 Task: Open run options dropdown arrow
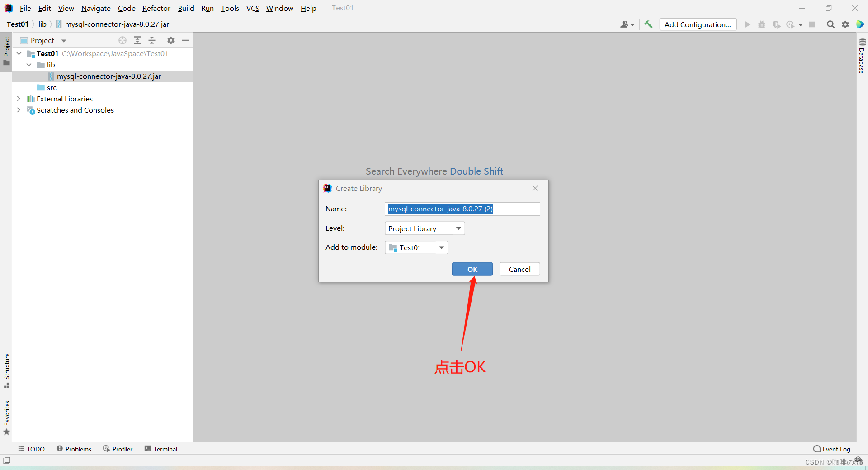tap(801, 25)
